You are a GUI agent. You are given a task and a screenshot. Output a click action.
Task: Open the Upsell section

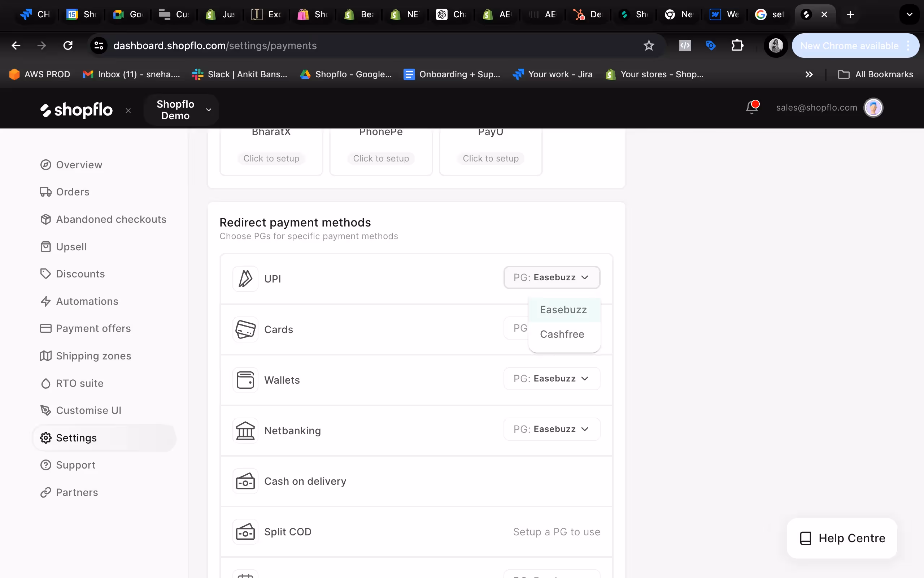point(64,247)
